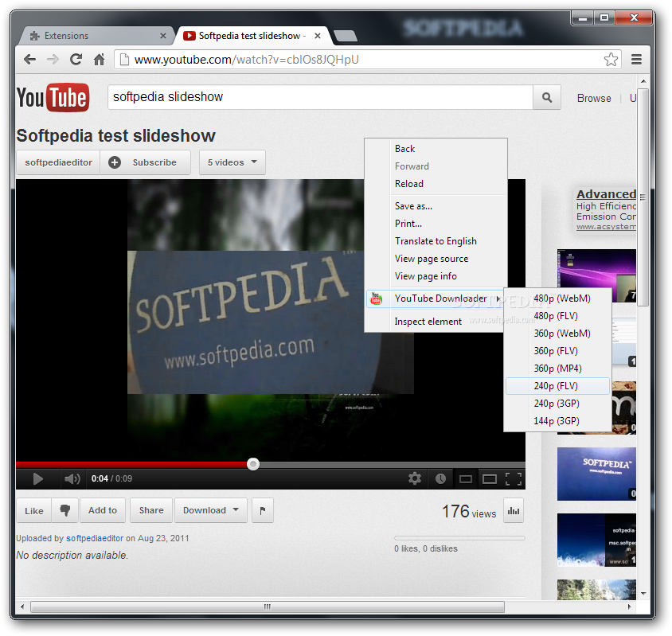Screen dimensions: 672x636
Task: Go to the Home page icon
Action: pos(99,59)
